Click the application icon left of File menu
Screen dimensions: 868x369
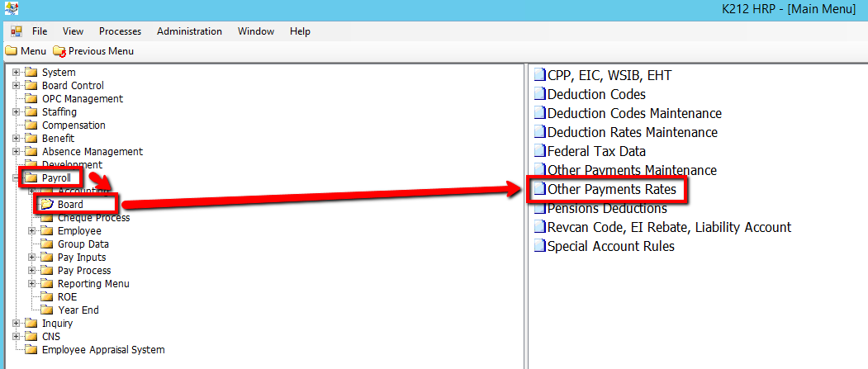(17, 31)
